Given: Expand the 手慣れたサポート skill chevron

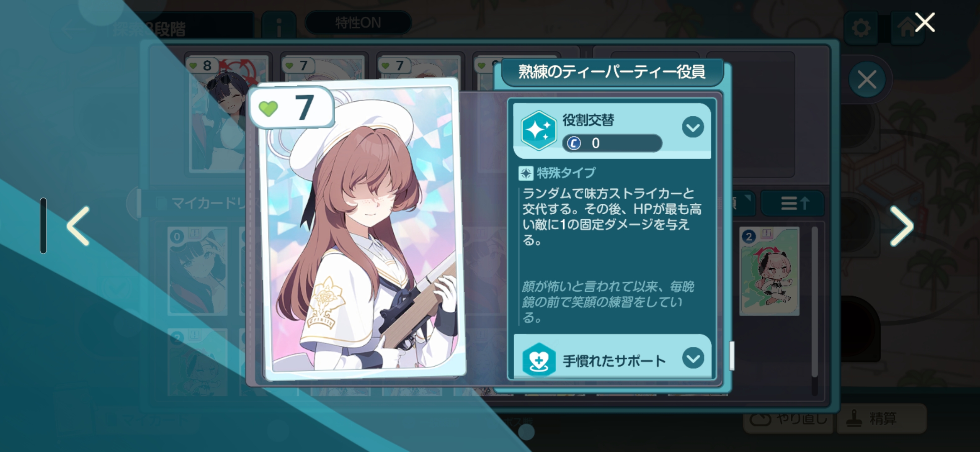Looking at the screenshot, I should click(693, 358).
